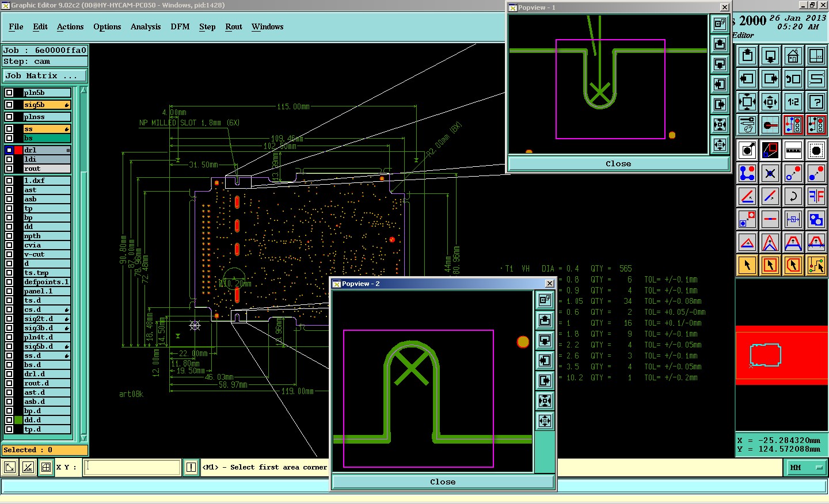The height and width of the screenshot is (504, 829).
Task: Open the DFM menu
Action: 180,26
